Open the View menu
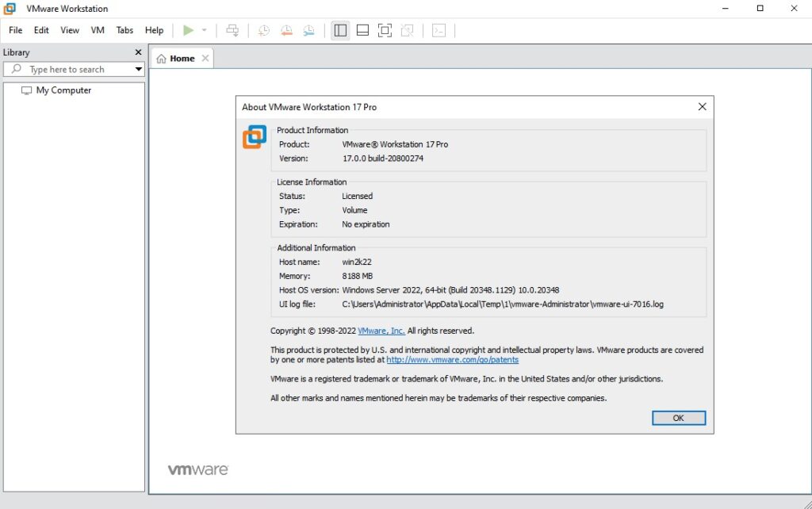 pos(70,30)
